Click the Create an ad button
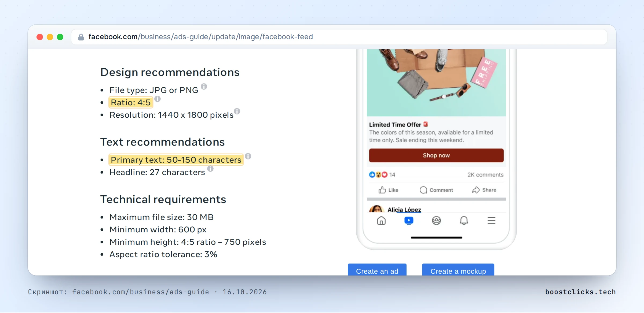The height and width of the screenshot is (313, 644). click(377, 270)
